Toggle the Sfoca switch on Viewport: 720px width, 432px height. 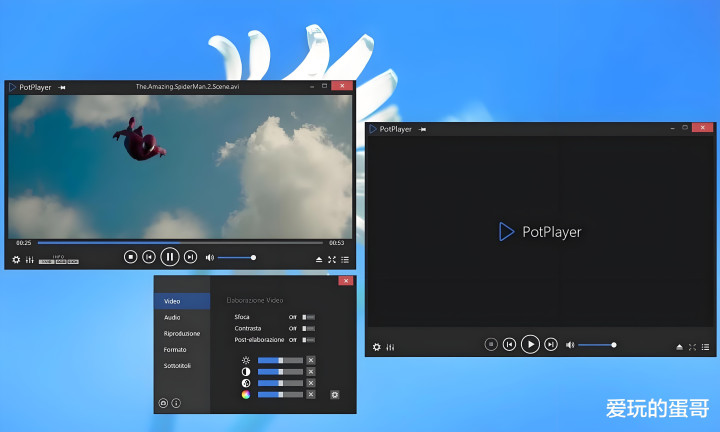[308, 317]
